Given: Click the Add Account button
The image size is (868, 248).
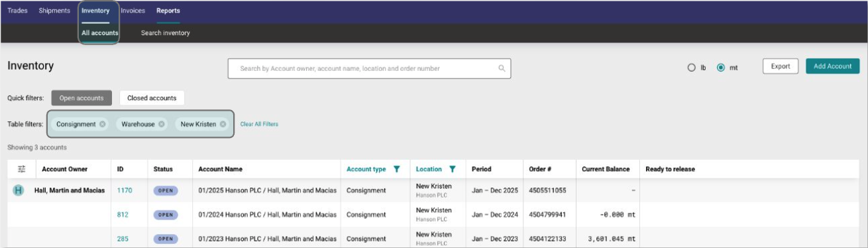Looking at the screenshot, I should [833, 66].
